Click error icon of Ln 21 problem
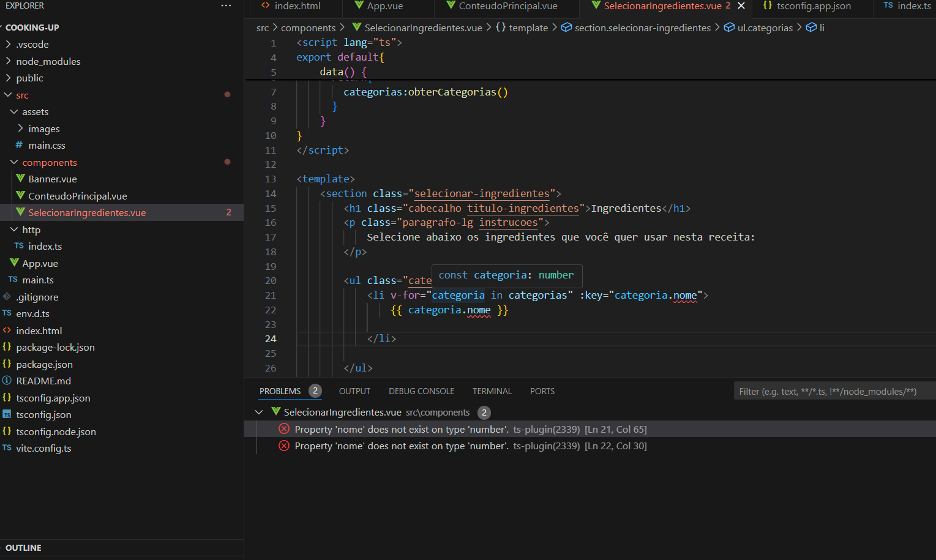The width and height of the screenshot is (936, 560). [284, 429]
